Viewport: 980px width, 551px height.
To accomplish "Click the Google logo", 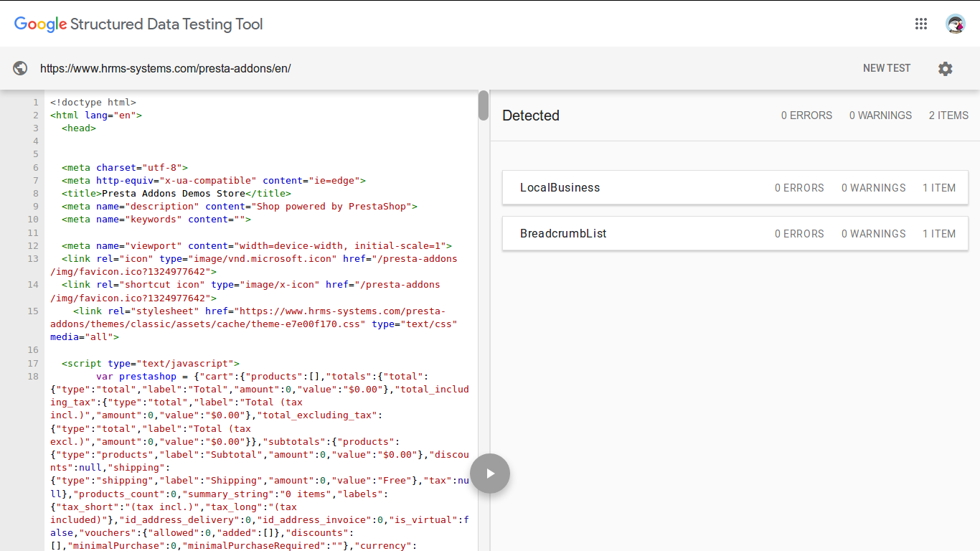I will (x=40, y=24).
